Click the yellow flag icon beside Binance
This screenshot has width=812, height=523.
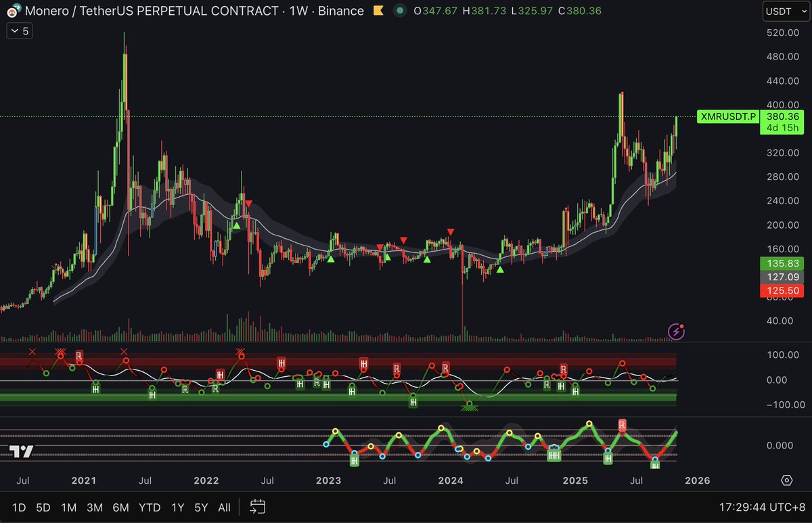click(x=379, y=11)
